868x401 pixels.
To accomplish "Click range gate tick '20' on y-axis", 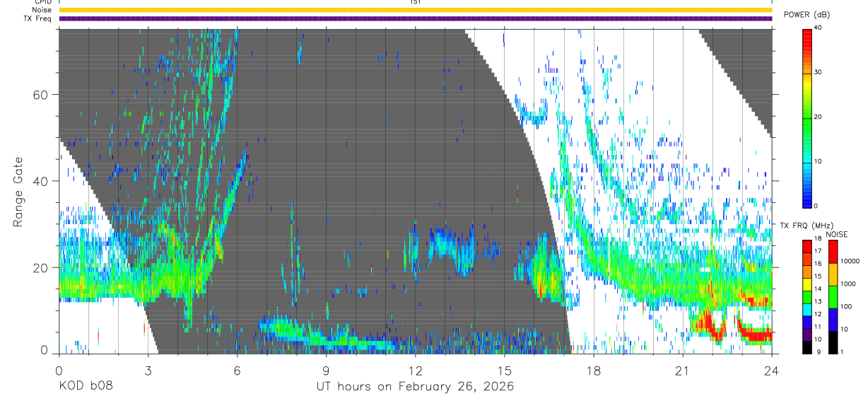I will tap(40, 267).
